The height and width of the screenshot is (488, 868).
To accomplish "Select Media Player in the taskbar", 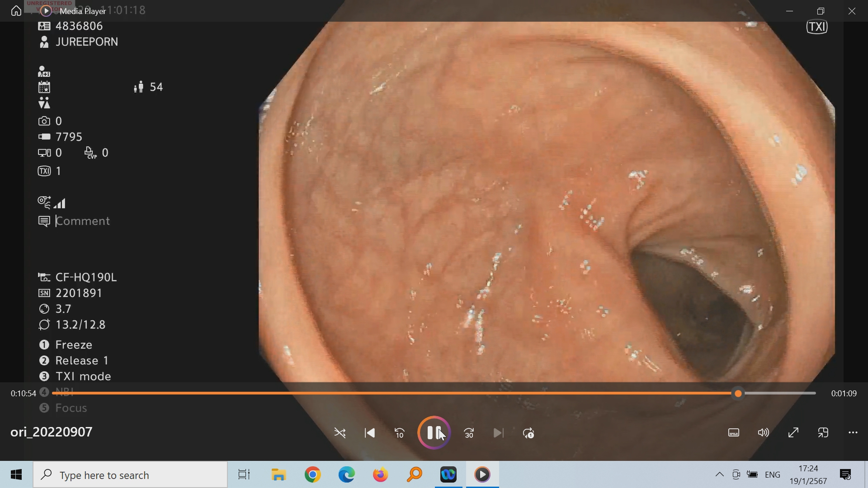I will click(482, 475).
